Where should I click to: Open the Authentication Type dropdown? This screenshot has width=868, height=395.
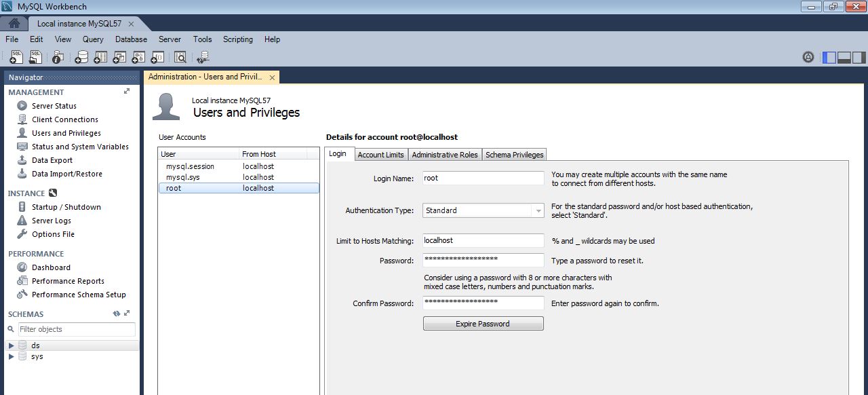click(x=483, y=210)
